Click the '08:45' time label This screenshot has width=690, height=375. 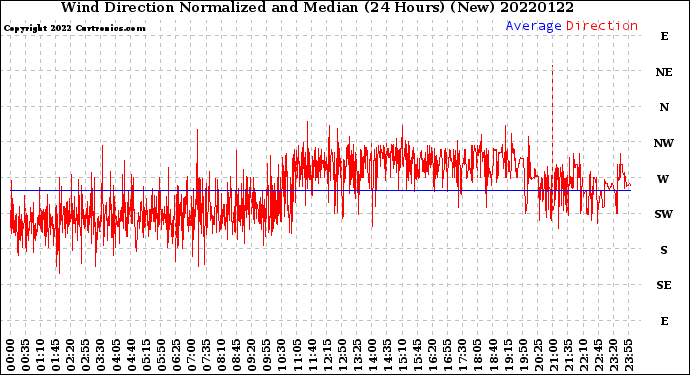click(237, 356)
